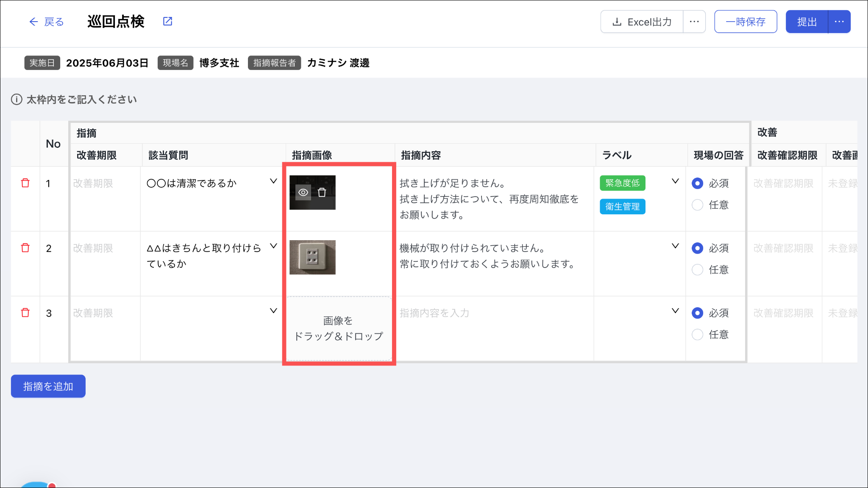Select 任意 radio button in row 2
The image size is (868, 488).
[697, 270]
